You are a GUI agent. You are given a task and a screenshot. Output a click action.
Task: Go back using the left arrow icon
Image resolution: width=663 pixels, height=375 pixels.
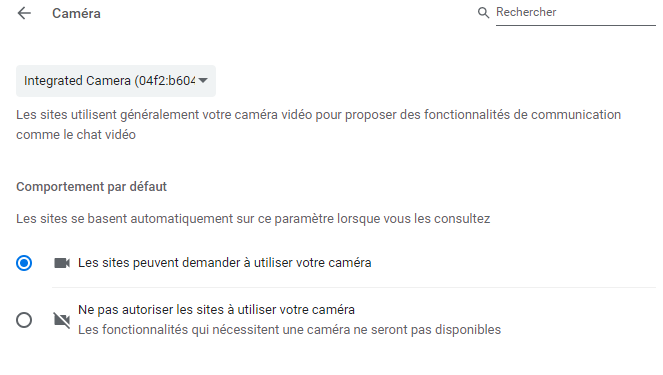coord(24,14)
